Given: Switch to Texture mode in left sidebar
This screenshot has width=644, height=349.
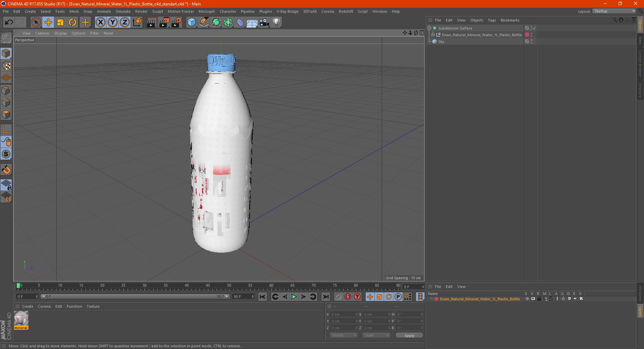Looking at the screenshot, I should pyautogui.click(x=6, y=66).
